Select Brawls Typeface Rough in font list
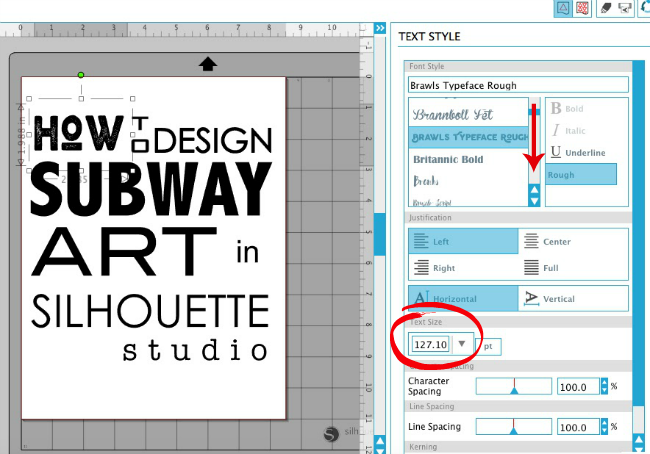 pyautogui.click(x=468, y=137)
